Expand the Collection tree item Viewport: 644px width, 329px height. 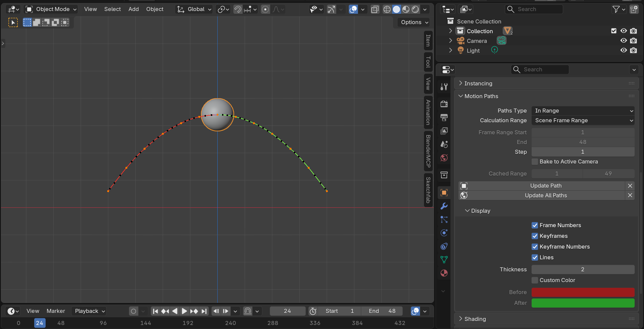click(x=450, y=31)
